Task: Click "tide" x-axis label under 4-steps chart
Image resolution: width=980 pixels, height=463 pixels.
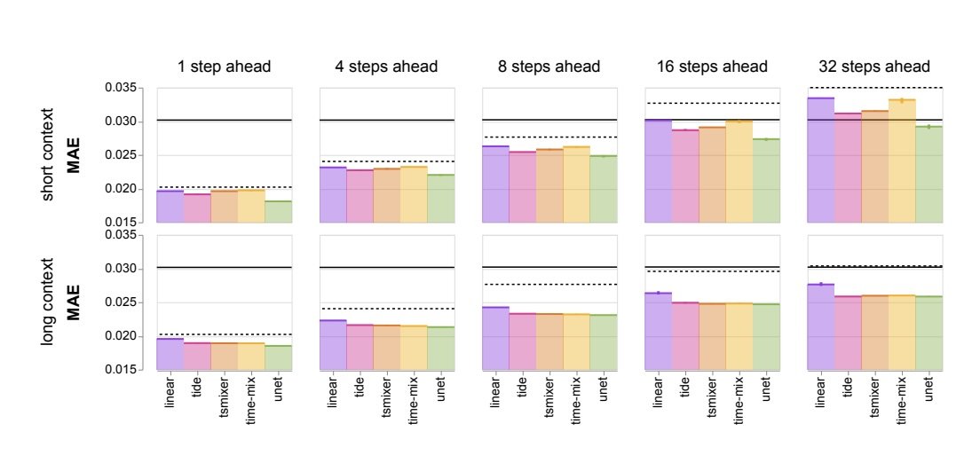Action: click(359, 387)
